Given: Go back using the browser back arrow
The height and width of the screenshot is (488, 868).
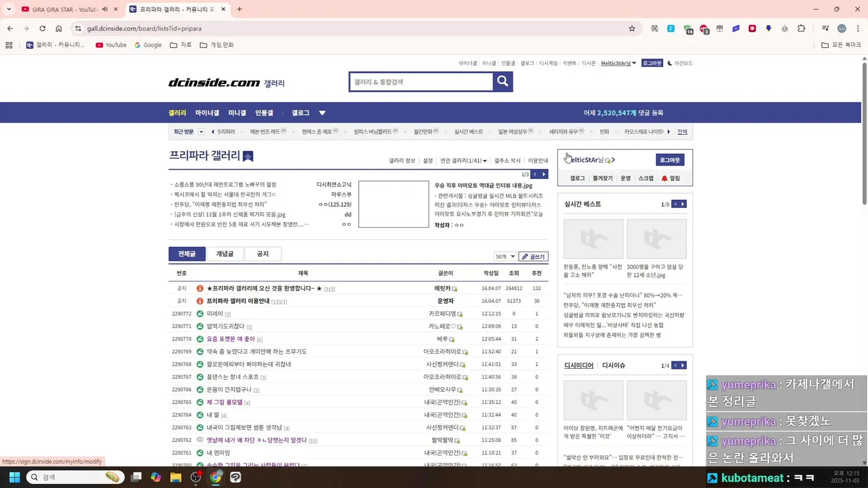Looking at the screenshot, I should [x=9, y=28].
